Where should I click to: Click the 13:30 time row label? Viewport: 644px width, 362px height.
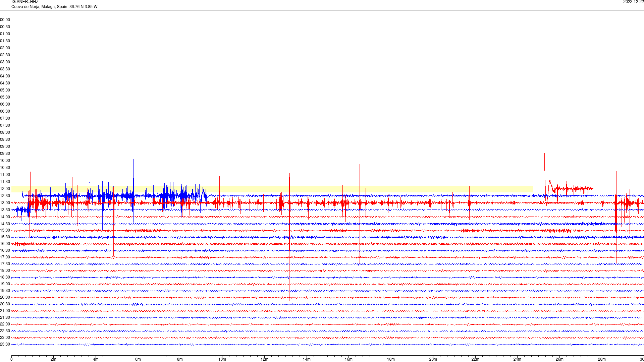tap(5, 210)
